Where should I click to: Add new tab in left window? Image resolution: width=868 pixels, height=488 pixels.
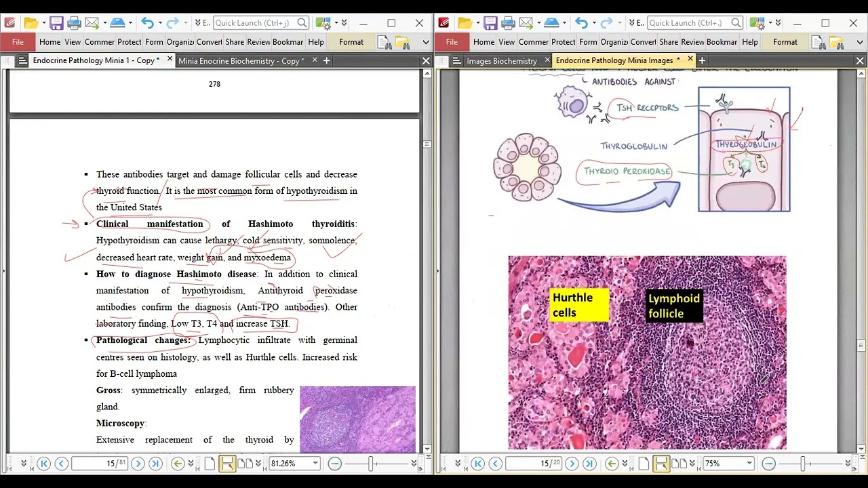pos(326,61)
